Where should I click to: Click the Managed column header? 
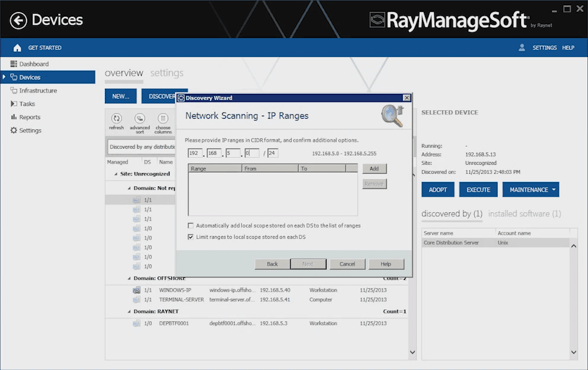point(117,162)
